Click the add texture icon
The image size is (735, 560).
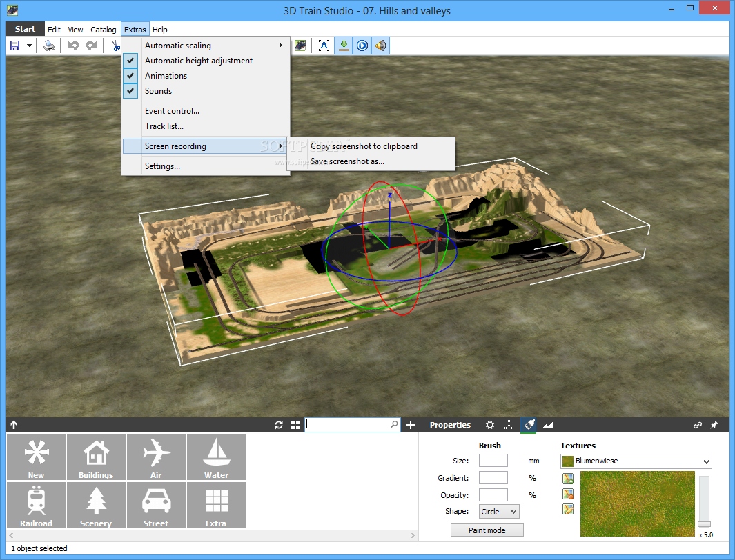click(568, 479)
